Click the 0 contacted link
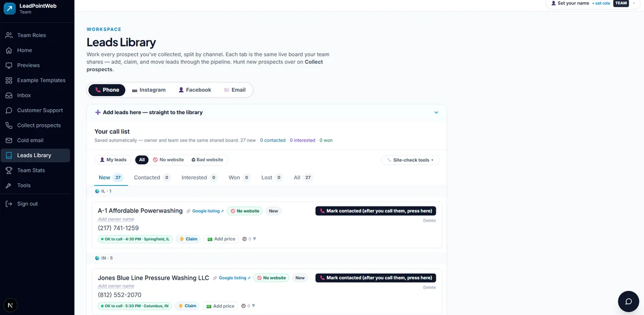This screenshot has width=644, height=315. coord(273,140)
